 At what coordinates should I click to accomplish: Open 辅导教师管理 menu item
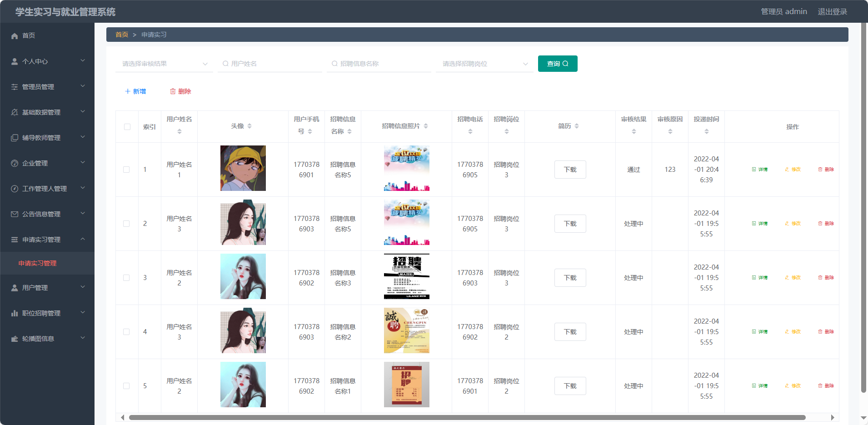tap(47, 138)
